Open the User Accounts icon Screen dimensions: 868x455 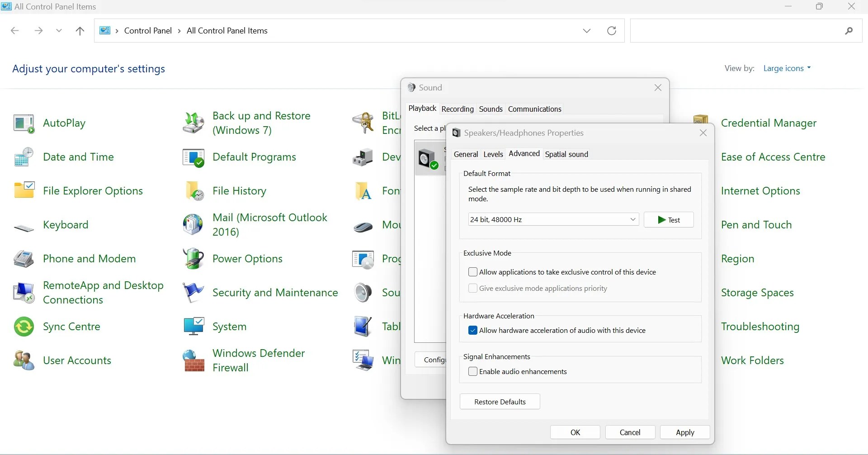point(24,360)
